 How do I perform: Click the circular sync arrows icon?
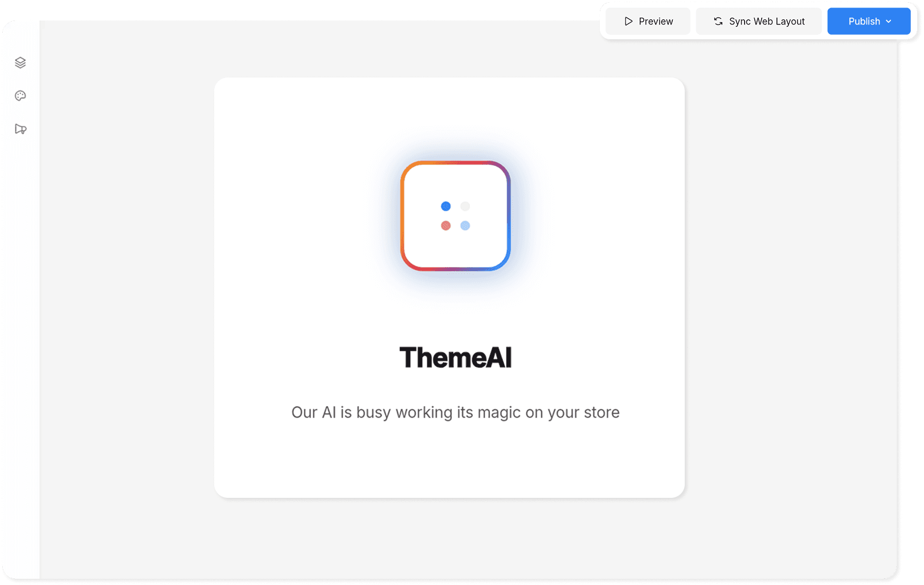coord(718,21)
